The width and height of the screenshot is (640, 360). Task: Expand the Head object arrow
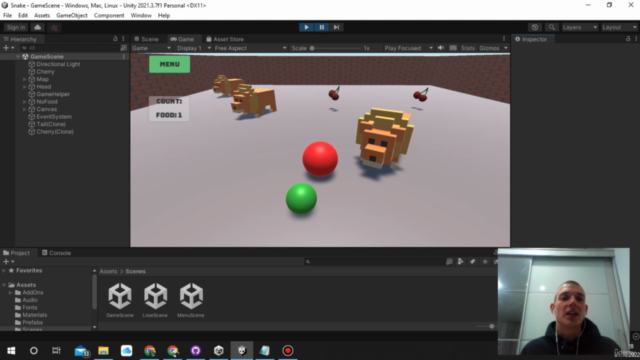pyautogui.click(x=24, y=87)
